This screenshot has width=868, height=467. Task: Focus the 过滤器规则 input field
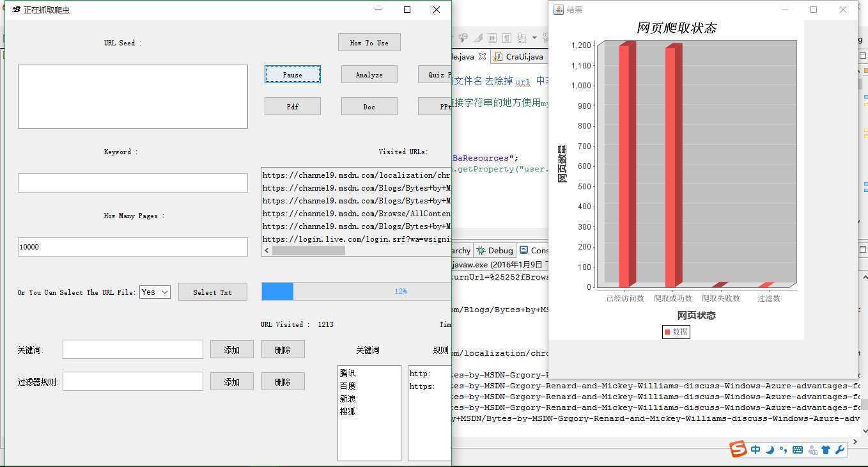tap(133, 381)
